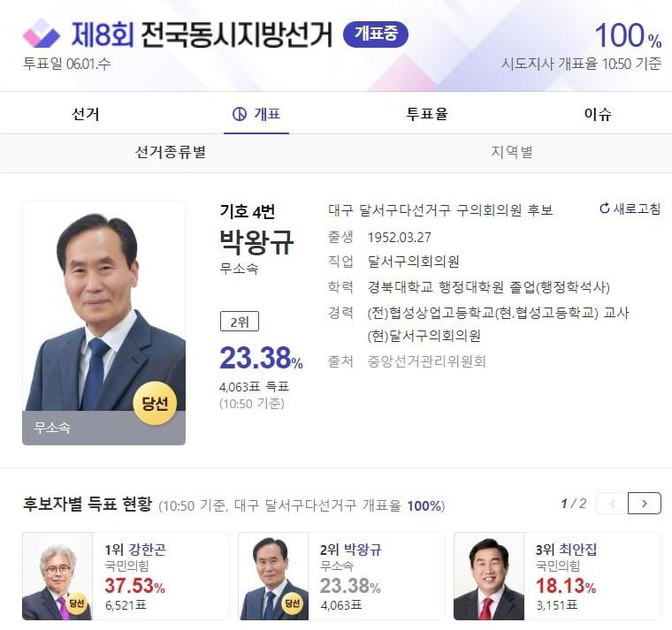The height and width of the screenshot is (630, 672).
Task: Click 박왕규's name in the results list
Action: point(361,550)
